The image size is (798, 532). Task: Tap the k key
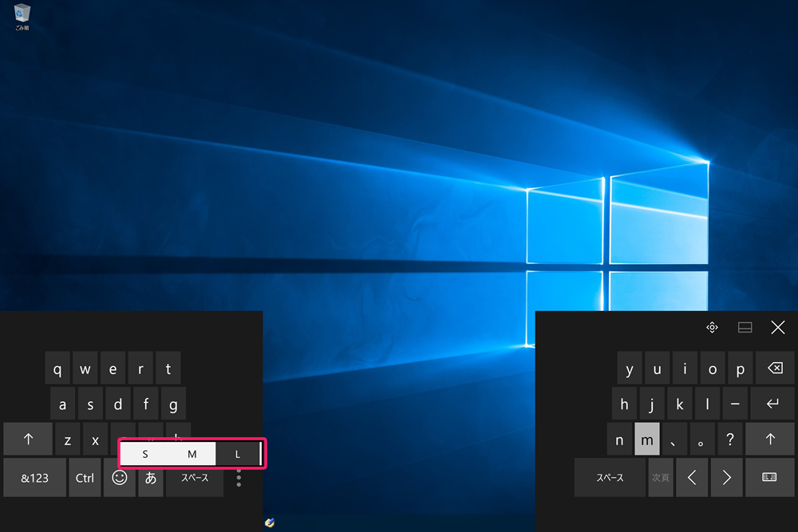[679, 404]
